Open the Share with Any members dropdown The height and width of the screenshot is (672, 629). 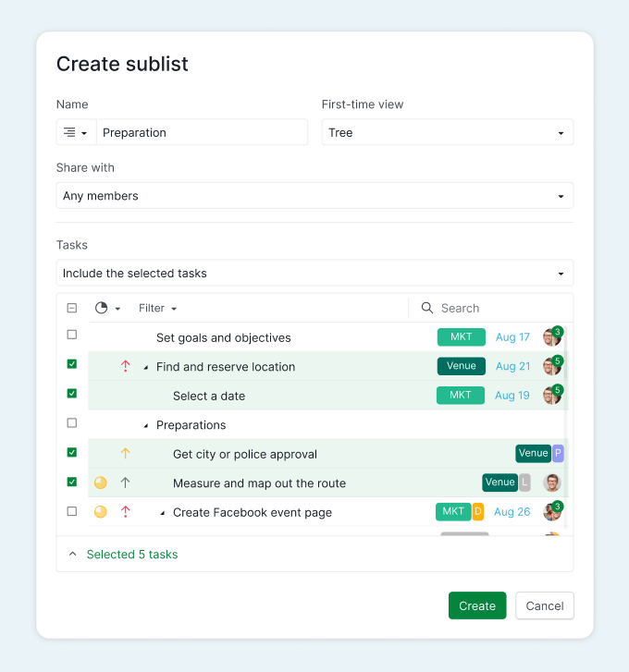pyautogui.click(x=314, y=196)
